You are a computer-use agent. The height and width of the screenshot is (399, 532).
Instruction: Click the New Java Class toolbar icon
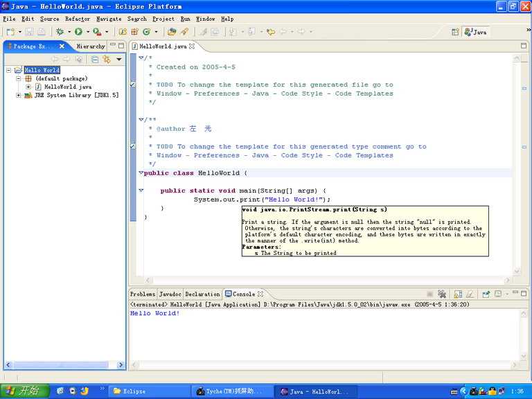point(146,32)
